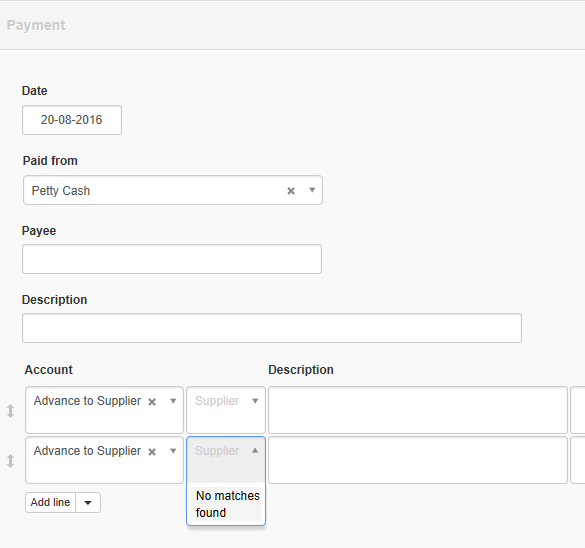Click the Payment page heading
The width and height of the screenshot is (585, 548).
(x=36, y=25)
